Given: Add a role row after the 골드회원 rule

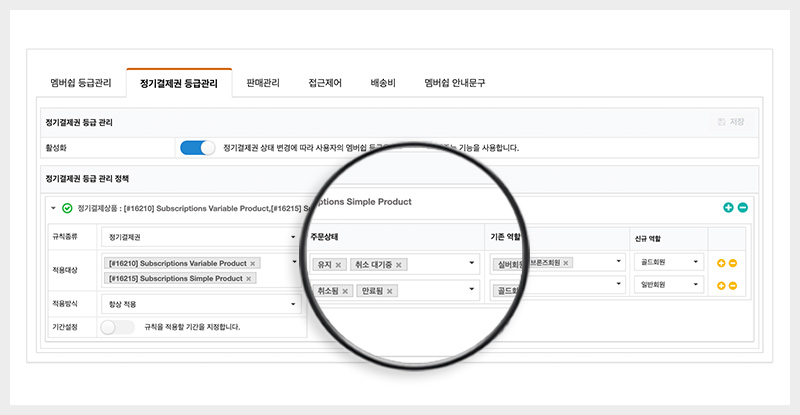Looking at the screenshot, I should coord(720,263).
